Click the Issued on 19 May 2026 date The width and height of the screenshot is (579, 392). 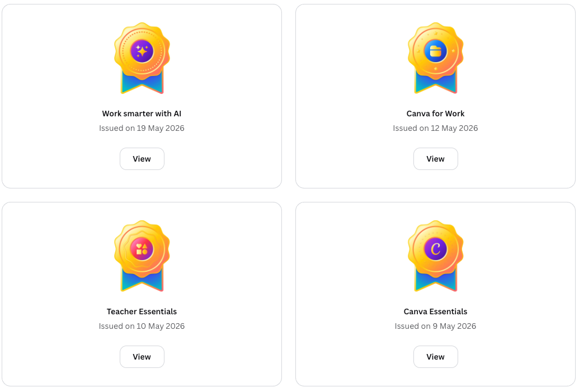coord(142,128)
